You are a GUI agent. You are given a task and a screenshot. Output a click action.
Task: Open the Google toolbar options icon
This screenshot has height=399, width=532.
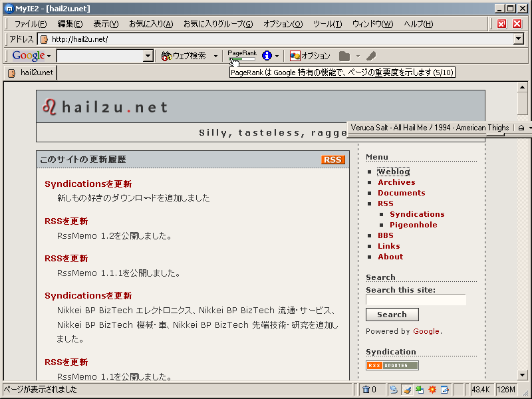[295, 56]
